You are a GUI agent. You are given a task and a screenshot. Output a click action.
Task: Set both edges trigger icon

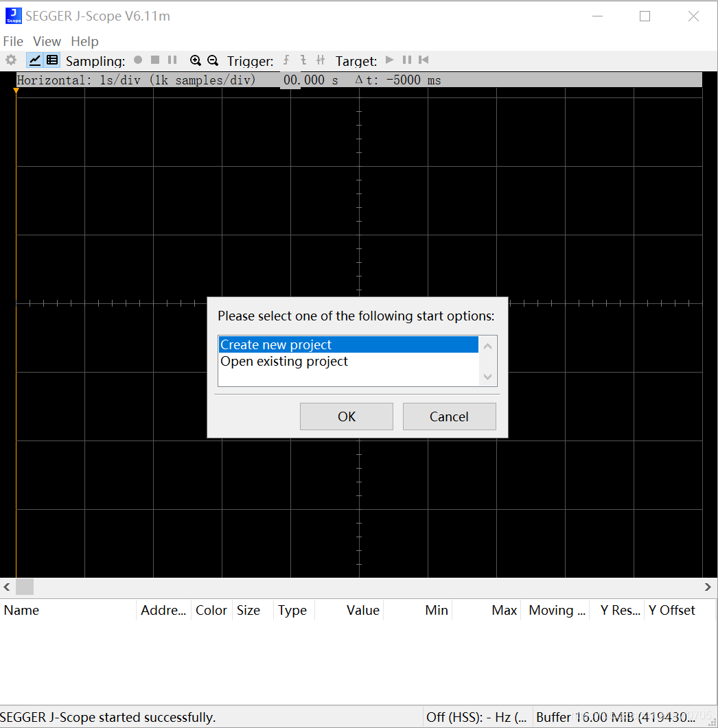pos(321,60)
